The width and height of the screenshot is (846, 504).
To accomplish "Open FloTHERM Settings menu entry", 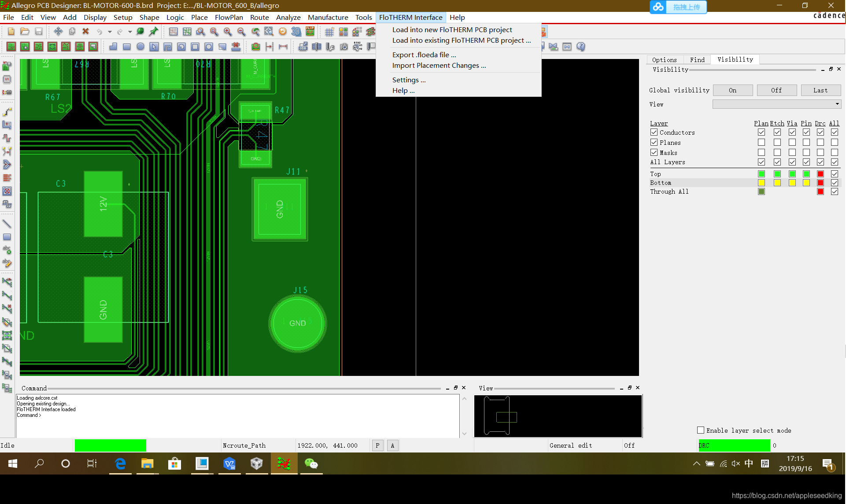I will [409, 80].
